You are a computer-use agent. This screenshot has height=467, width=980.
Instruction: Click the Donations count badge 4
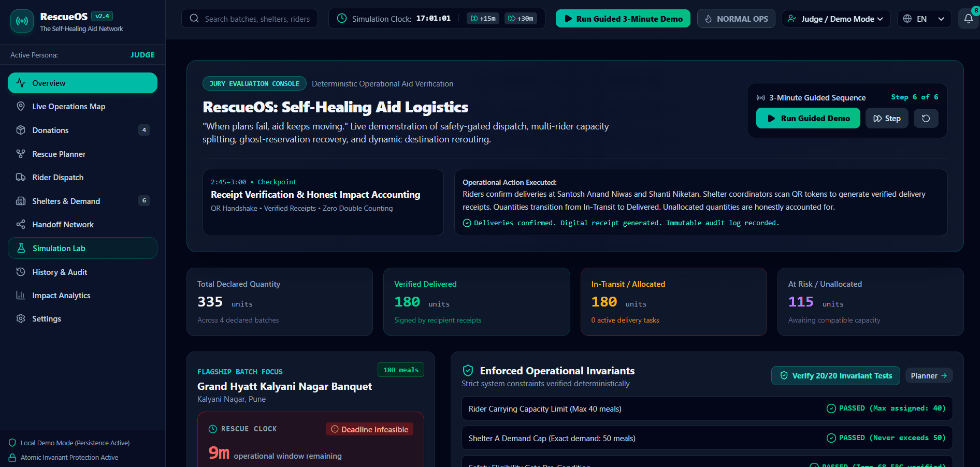tap(144, 130)
